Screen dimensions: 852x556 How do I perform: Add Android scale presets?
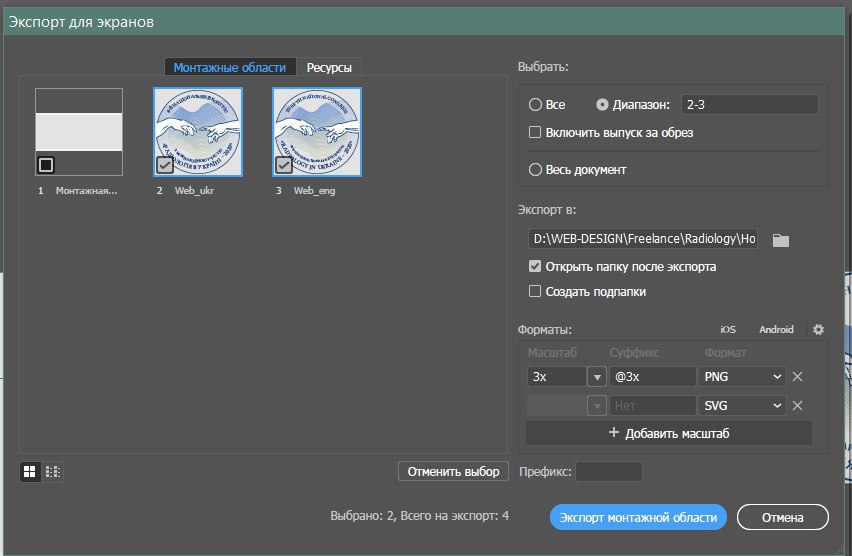[776, 329]
